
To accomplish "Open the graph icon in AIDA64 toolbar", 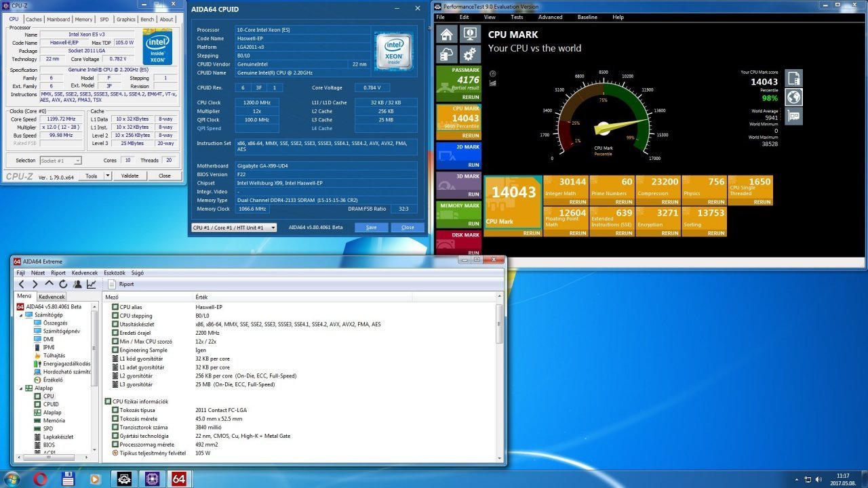I will (91, 284).
